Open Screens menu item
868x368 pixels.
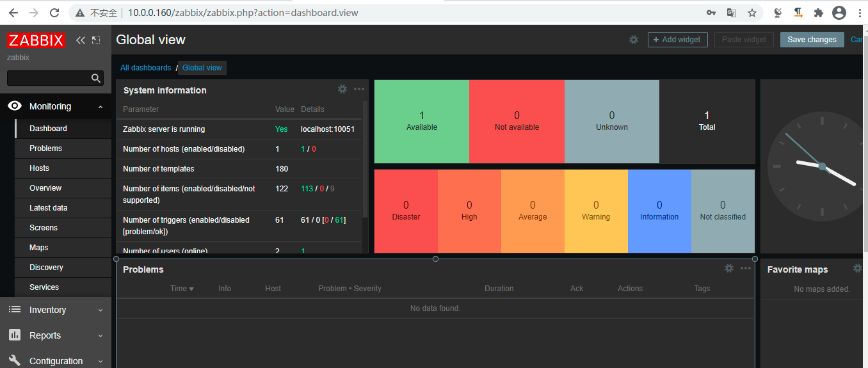pyautogui.click(x=63, y=228)
